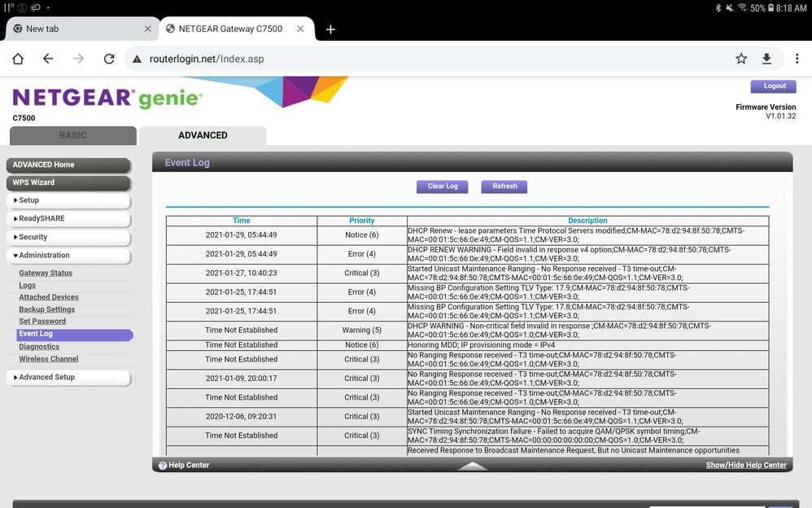The image size is (812, 508).
Task: Click the Show/Hide Help Center link
Action: pyautogui.click(x=745, y=466)
